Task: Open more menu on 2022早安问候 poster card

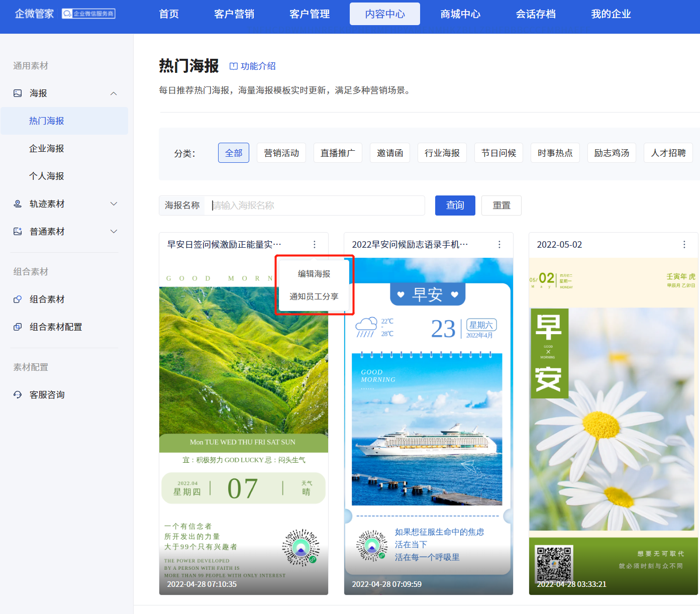Action: pyautogui.click(x=499, y=244)
